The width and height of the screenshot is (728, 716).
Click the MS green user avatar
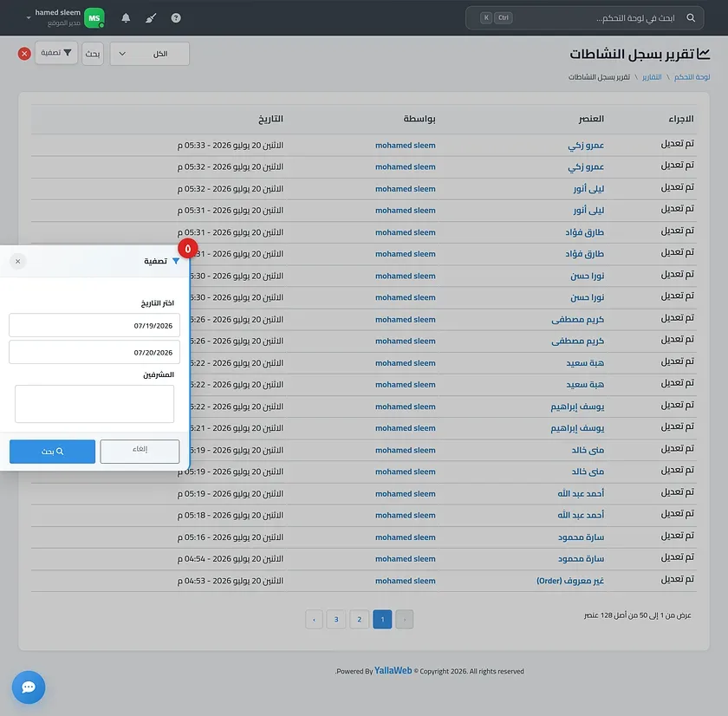point(94,18)
